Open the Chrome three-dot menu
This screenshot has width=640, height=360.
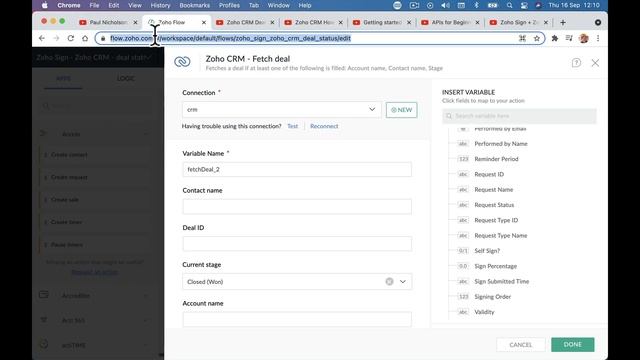tap(598, 38)
